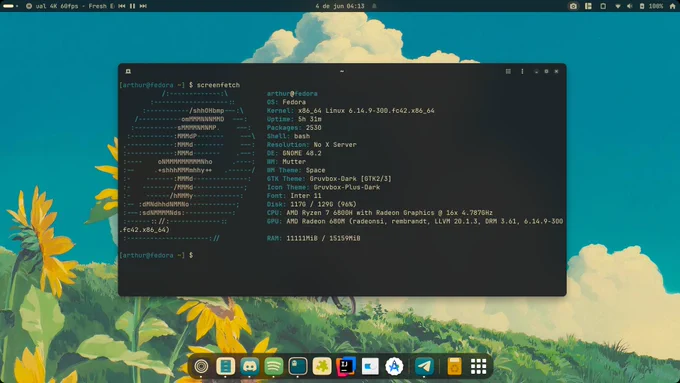Open the white square app in the dock
The image size is (680, 383).
(x=370, y=367)
